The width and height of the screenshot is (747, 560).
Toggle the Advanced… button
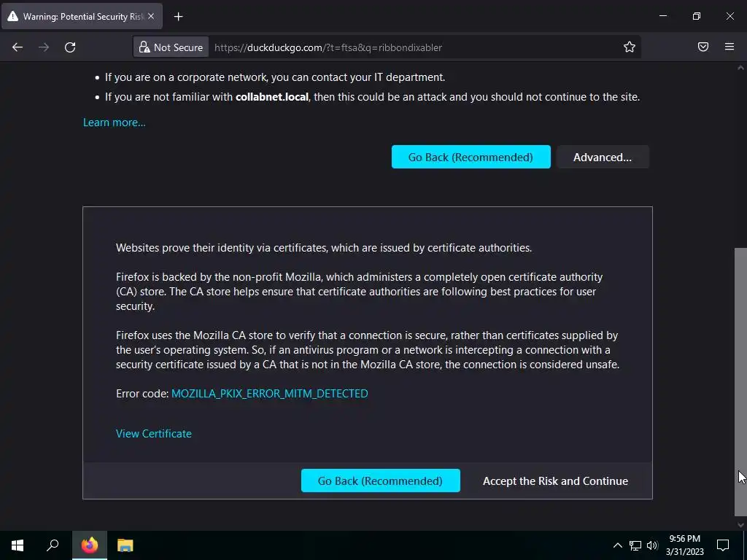click(x=602, y=157)
